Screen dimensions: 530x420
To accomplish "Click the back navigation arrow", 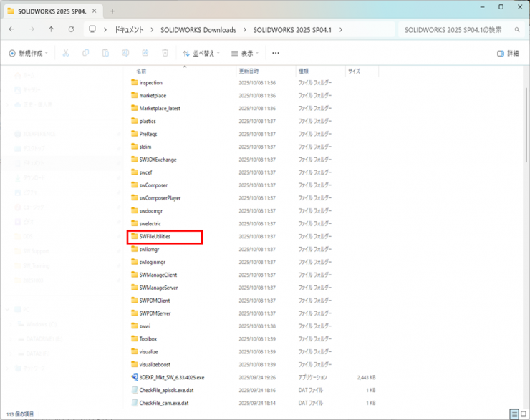I will pyautogui.click(x=11, y=29).
